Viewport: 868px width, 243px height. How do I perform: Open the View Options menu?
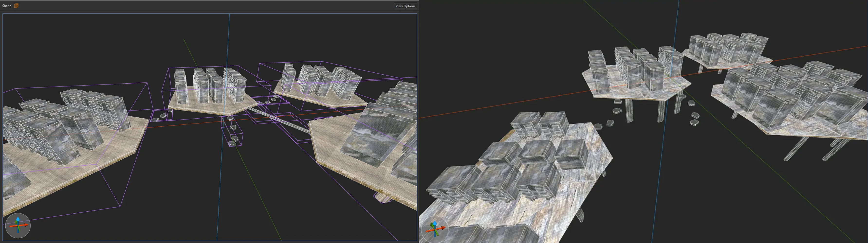point(405,6)
